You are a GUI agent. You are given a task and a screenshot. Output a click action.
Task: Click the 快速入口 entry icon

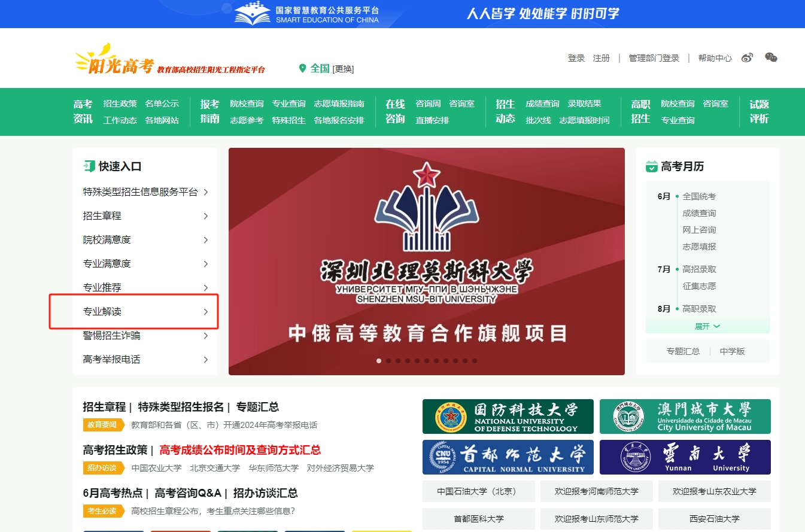click(89, 166)
